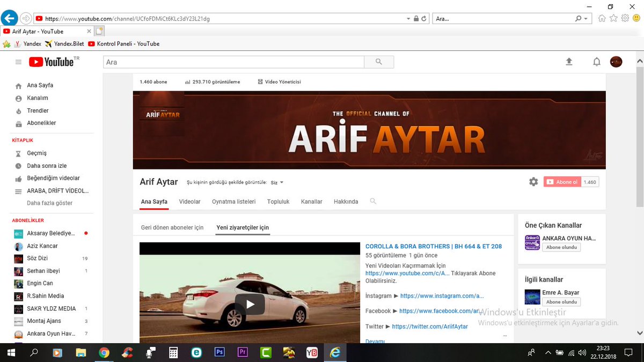Close the 'Arif Aytar - YouTube' tab

[x=89, y=31]
